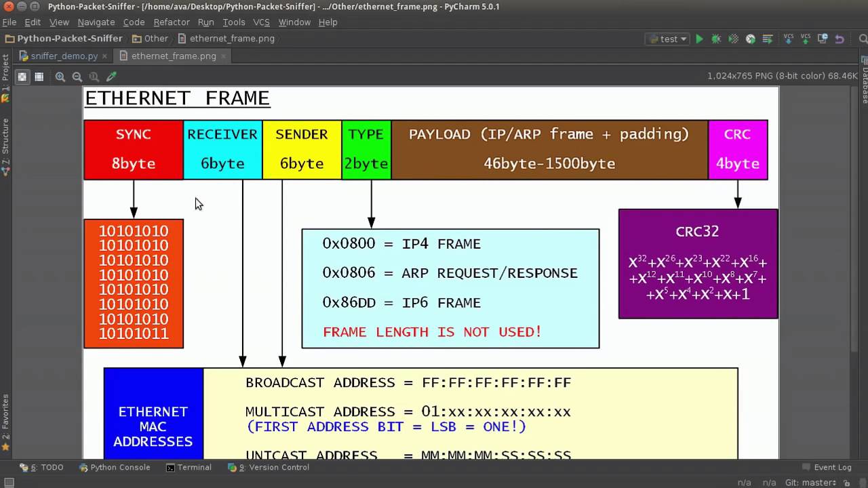Expand the Structure tool window
Viewport: 868px width, 488px height.
[x=5, y=146]
